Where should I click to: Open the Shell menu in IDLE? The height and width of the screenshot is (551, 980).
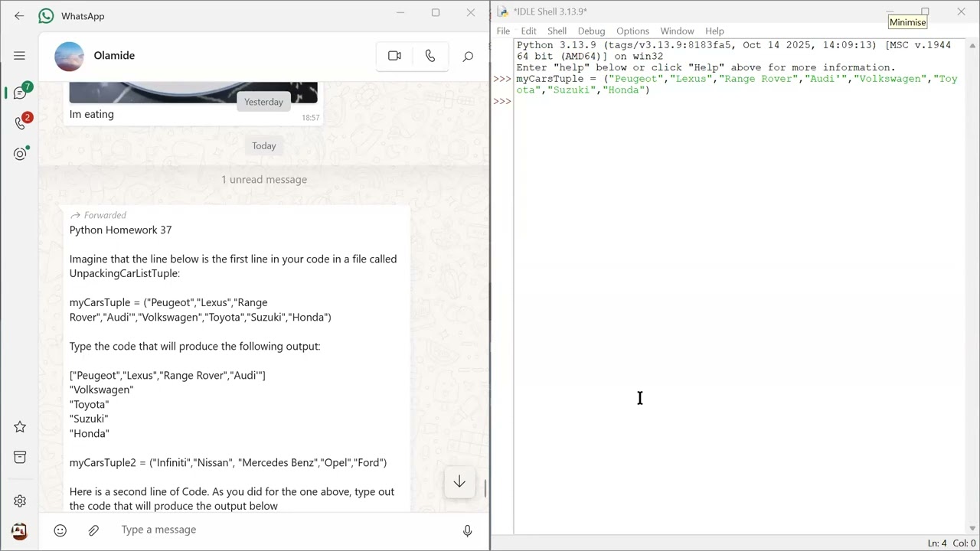coord(557,31)
